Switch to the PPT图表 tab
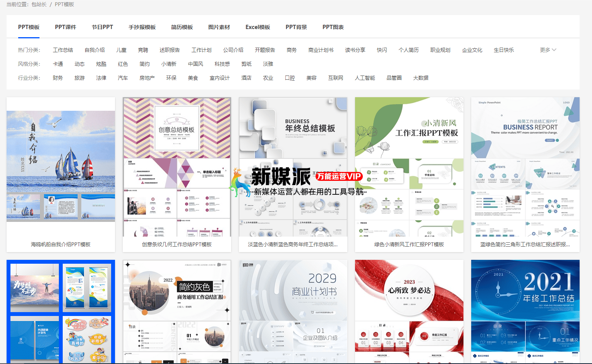The width and height of the screenshot is (592, 364). (x=332, y=27)
